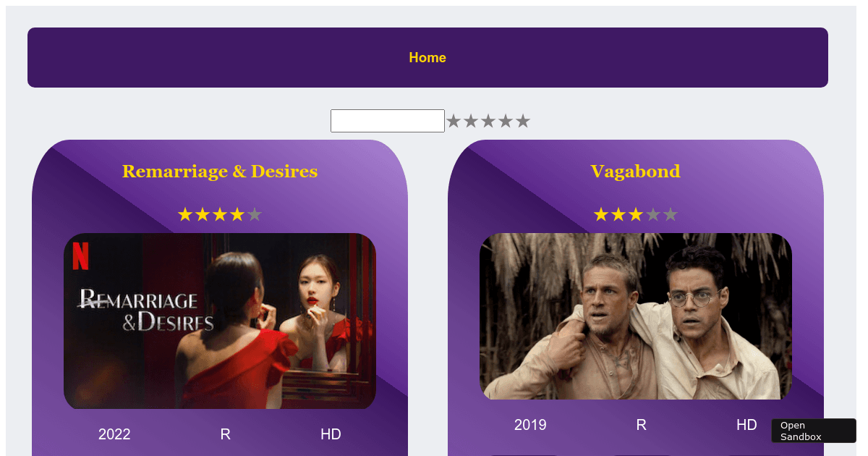Click the fourth gold star under Remarriage & Desires

coord(237,215)
